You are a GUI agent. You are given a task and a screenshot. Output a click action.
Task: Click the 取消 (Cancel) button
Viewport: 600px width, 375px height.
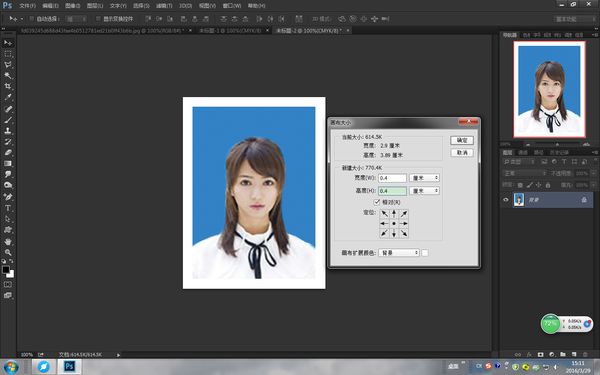(x=462, y=153)
